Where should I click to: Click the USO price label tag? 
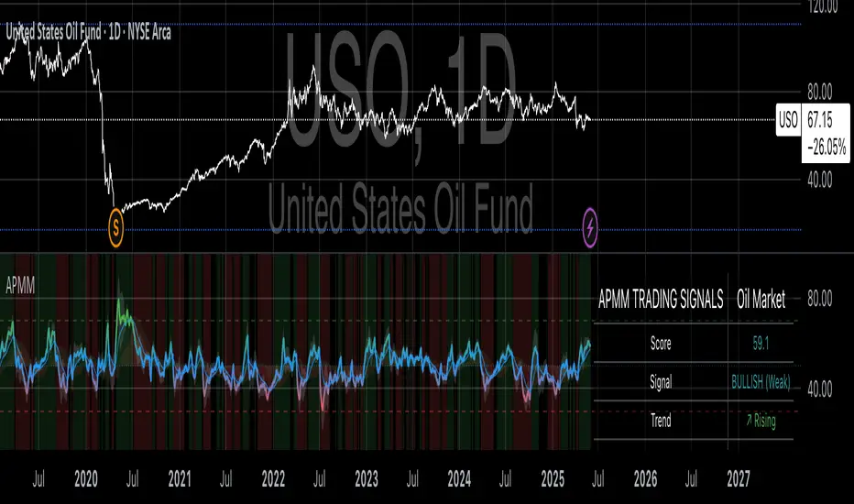788,119
